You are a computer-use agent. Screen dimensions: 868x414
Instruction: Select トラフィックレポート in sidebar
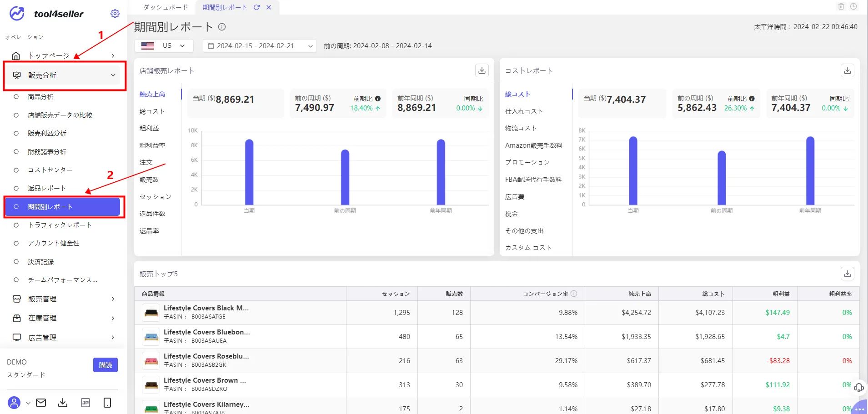[x=60, y=225]
